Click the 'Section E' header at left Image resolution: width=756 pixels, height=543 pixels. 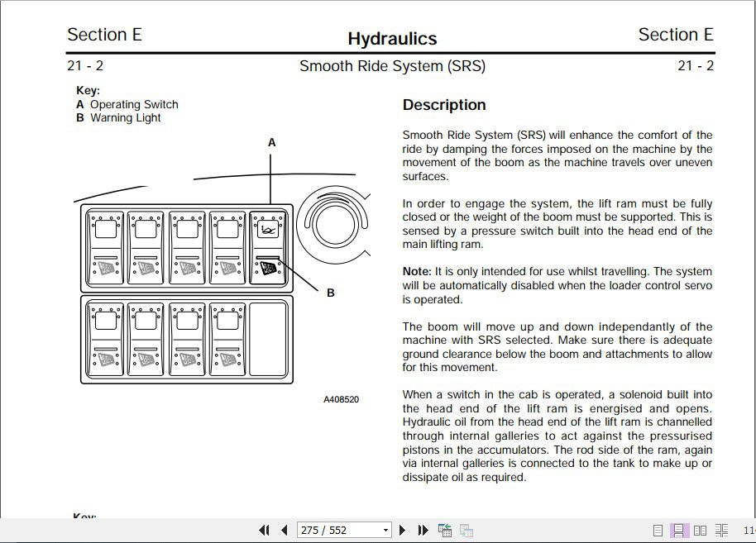104,35
